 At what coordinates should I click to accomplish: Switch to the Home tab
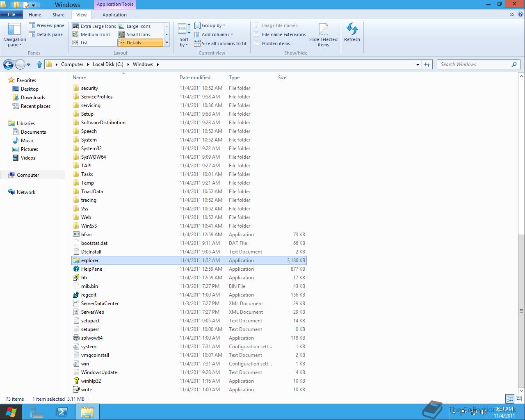35,15
